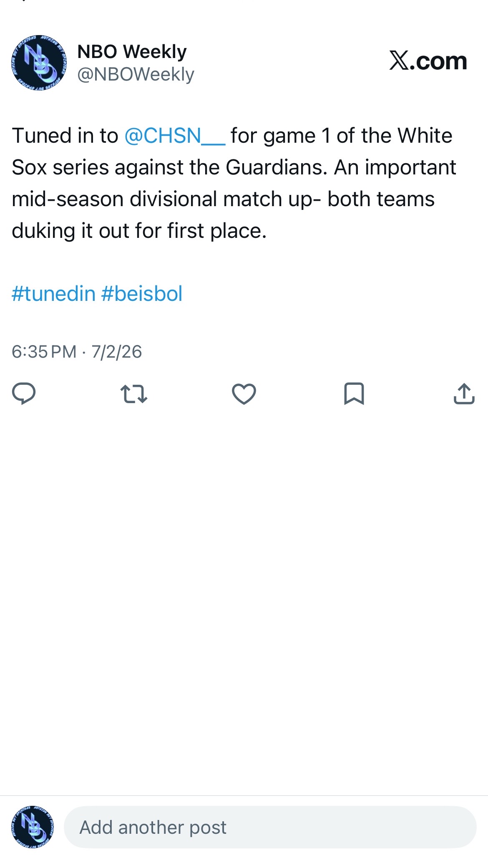Bookmark the NBO Weekly post
The height and width of the screenshot is (868, 488).
pos(354,394)
